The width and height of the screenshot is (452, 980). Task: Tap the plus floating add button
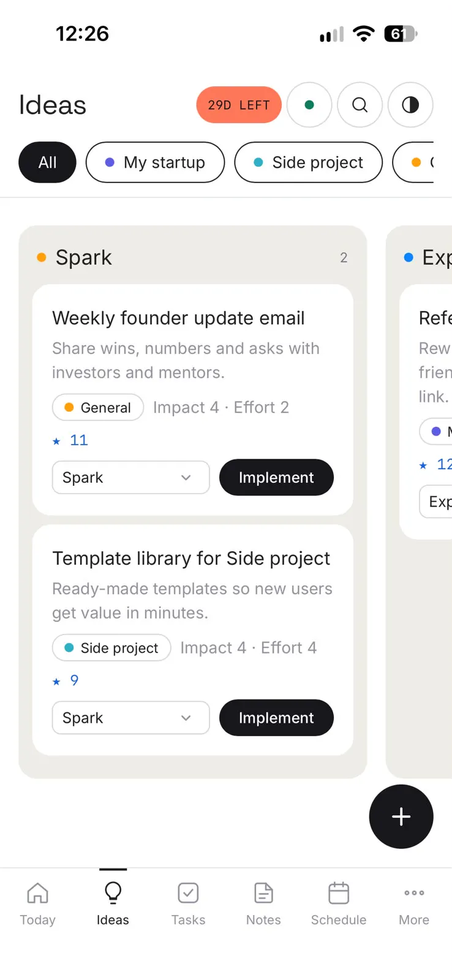tap(401, 816)
